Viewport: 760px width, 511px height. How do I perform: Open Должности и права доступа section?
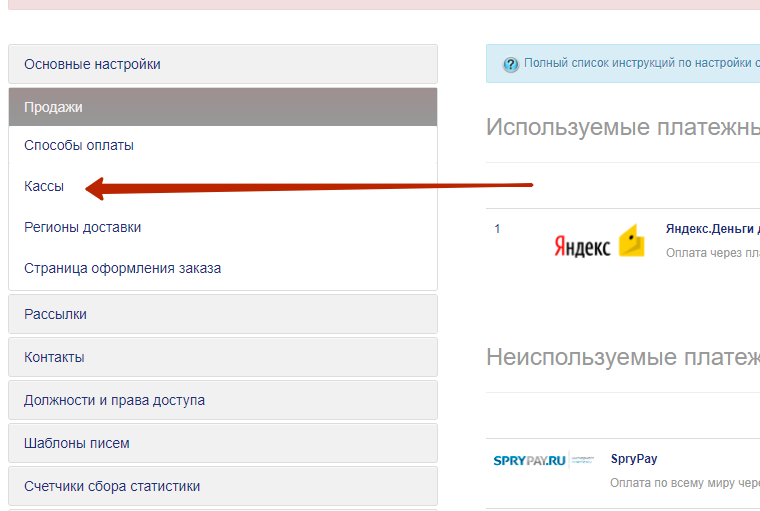222,400
